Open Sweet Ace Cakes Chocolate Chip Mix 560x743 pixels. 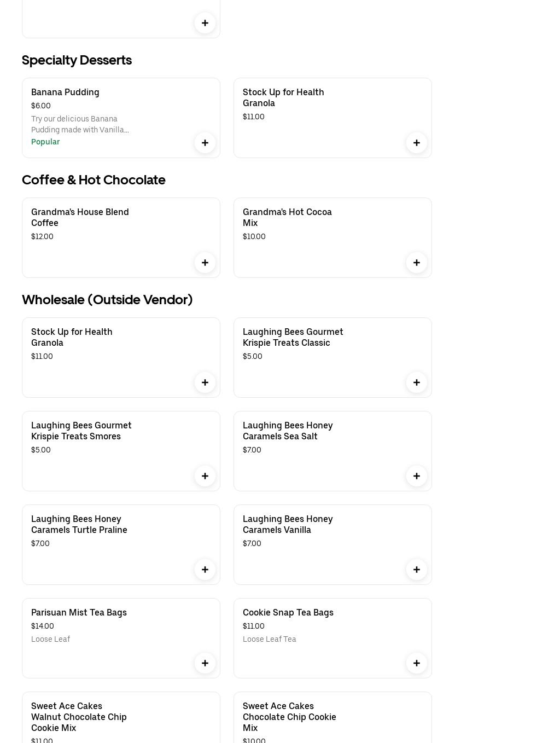[289, 717]
